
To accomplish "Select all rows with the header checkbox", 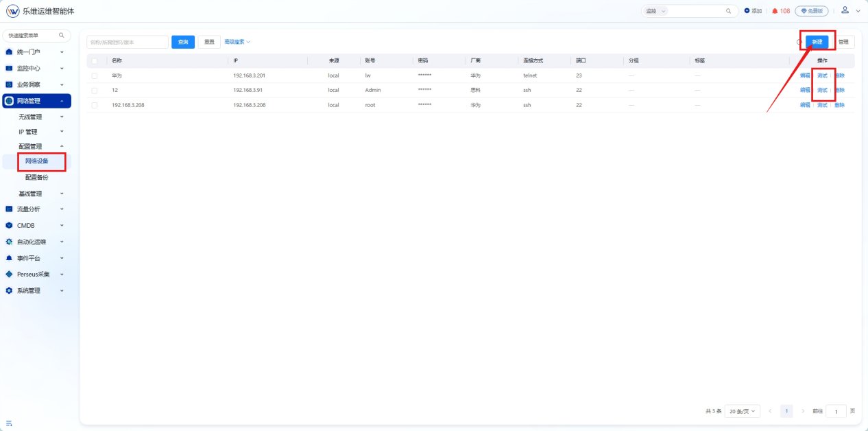I will pos(95,60).
